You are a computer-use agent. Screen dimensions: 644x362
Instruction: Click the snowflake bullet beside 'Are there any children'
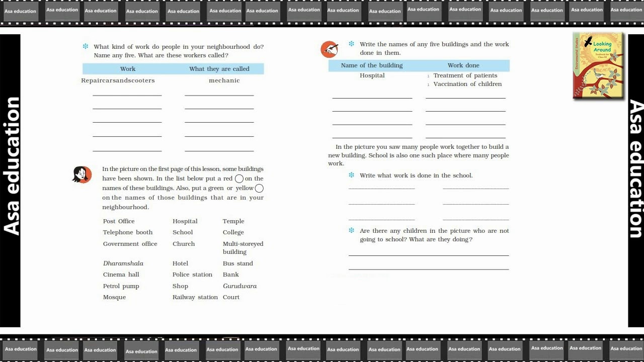352,231
